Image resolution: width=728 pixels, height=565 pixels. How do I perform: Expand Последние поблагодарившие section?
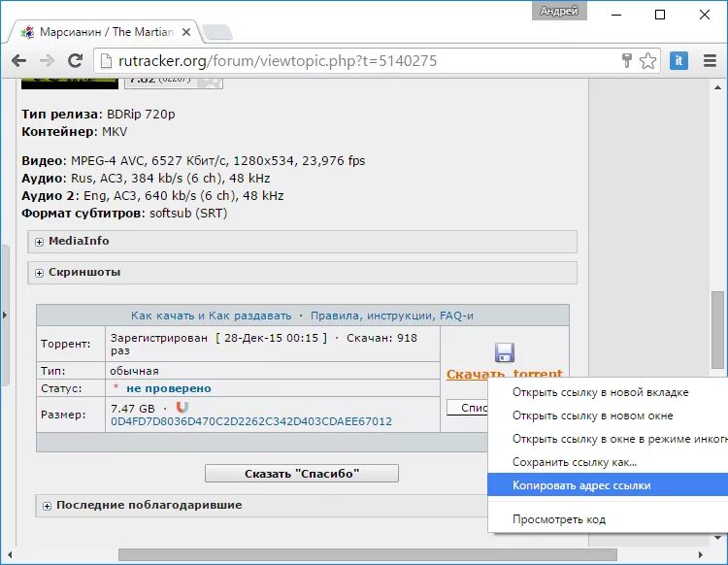click(262, 505)
